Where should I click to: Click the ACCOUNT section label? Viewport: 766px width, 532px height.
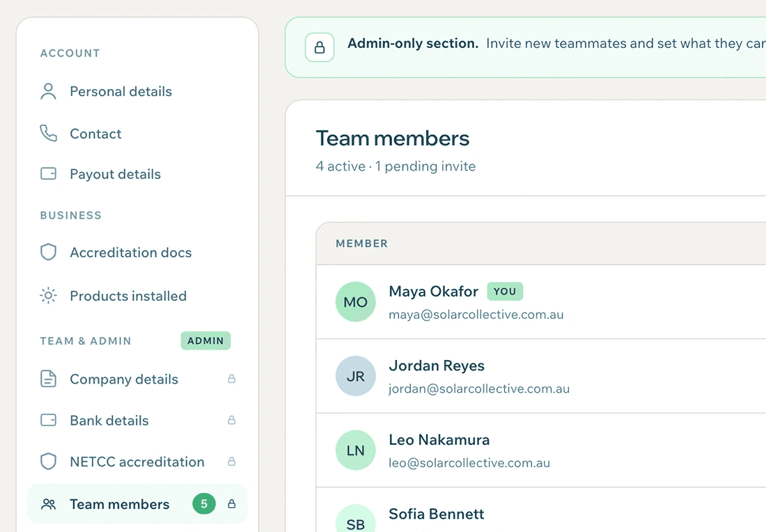[x=70, y=53]
